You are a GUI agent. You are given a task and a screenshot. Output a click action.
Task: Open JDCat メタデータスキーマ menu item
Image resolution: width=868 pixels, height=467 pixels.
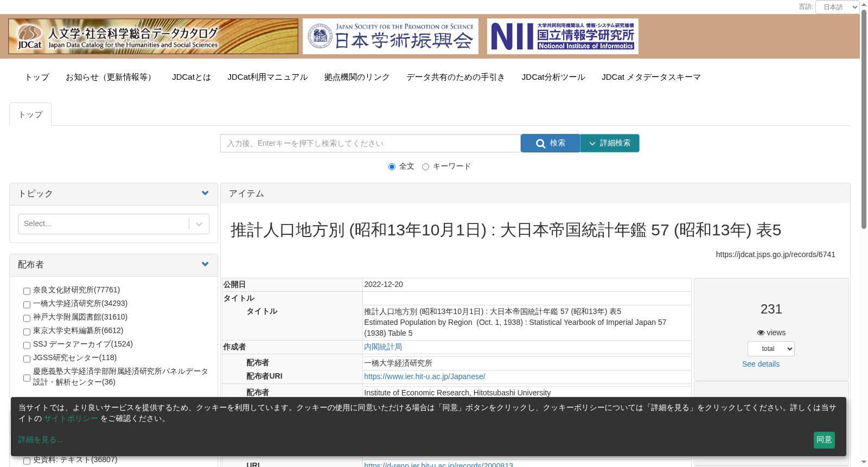pyautogui.click(x=651, y=77)
